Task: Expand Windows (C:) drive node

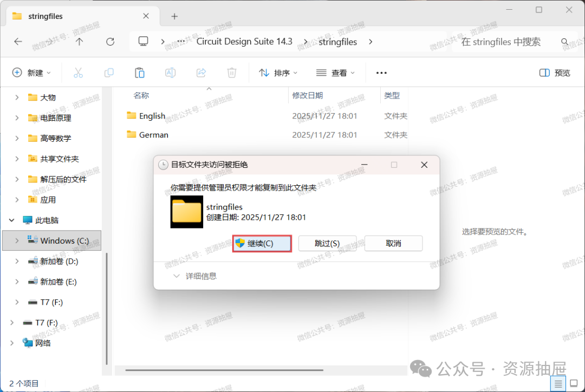Action: 17,240
